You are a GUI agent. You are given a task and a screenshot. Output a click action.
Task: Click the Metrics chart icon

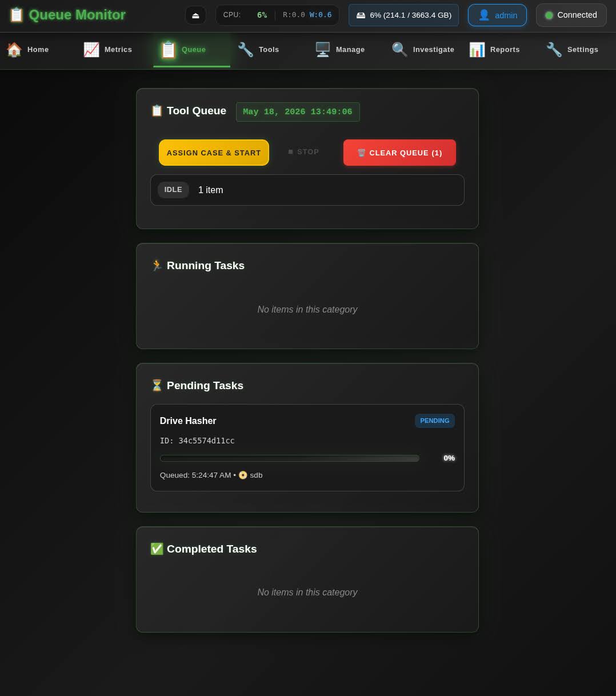point(91,50)
